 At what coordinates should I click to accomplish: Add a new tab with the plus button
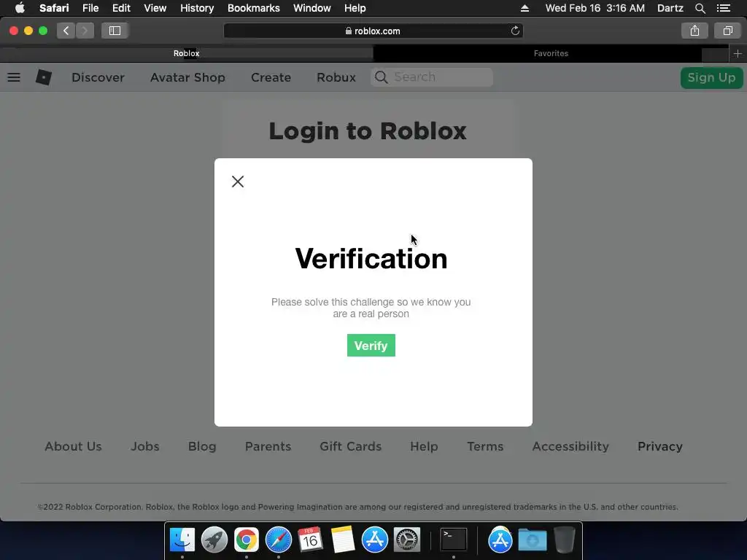[738, 54]
